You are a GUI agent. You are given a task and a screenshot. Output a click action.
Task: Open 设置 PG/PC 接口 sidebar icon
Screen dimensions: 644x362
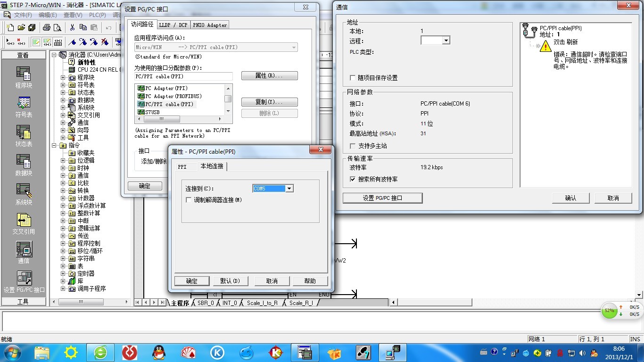[24, 278]
